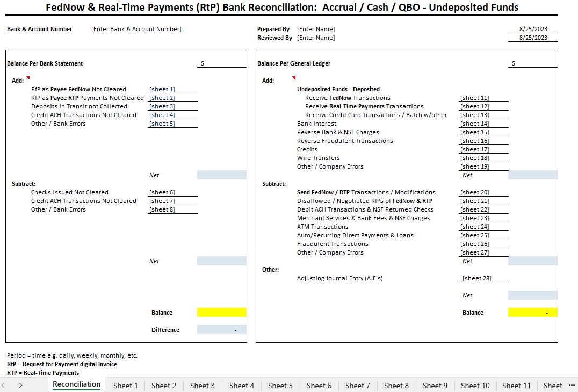Click the previous sheet tab arrow
This screenshot has width=578, height=392.
click(x=3, y=386)
